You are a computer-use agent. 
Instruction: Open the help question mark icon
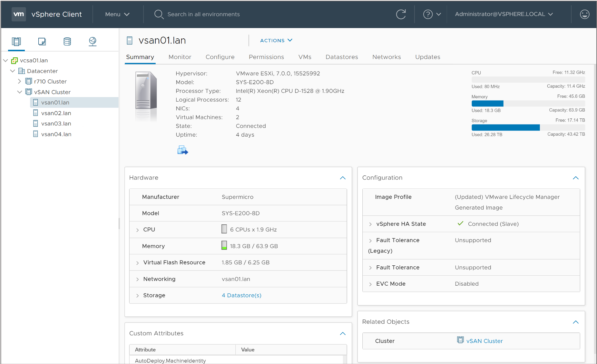[428, 14]
